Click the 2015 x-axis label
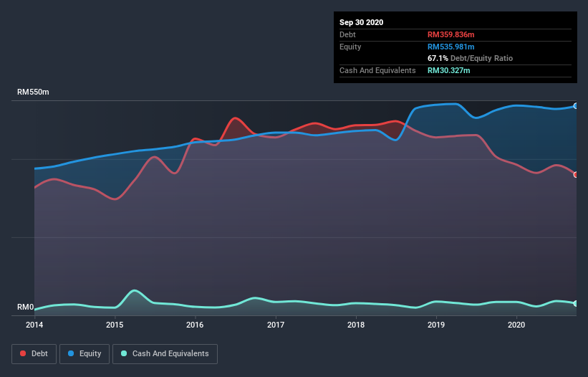 click(x=115, y=325)
